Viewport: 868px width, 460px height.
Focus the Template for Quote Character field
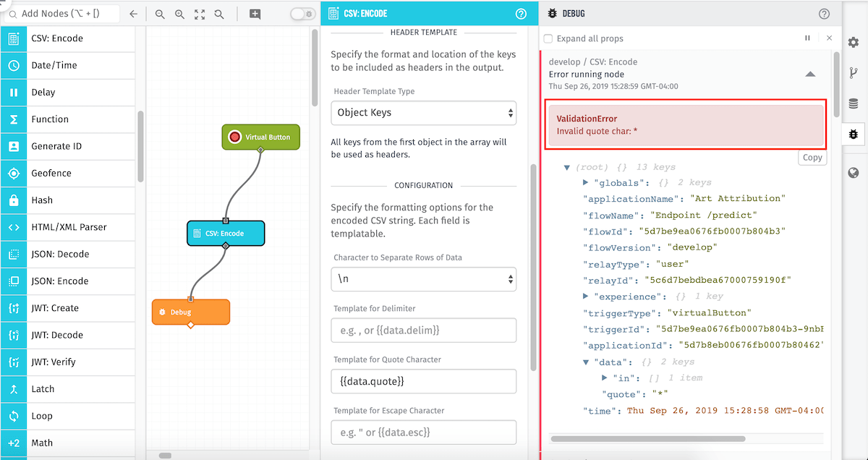point(423,381)
